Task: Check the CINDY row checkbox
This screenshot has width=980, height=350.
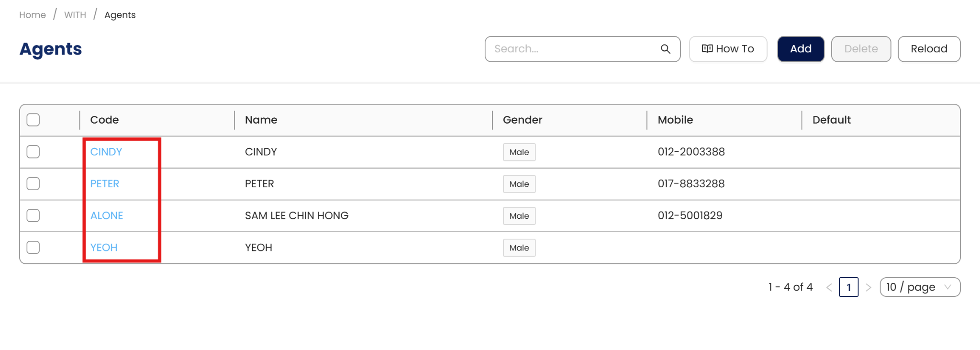Action: click(33, 152)
